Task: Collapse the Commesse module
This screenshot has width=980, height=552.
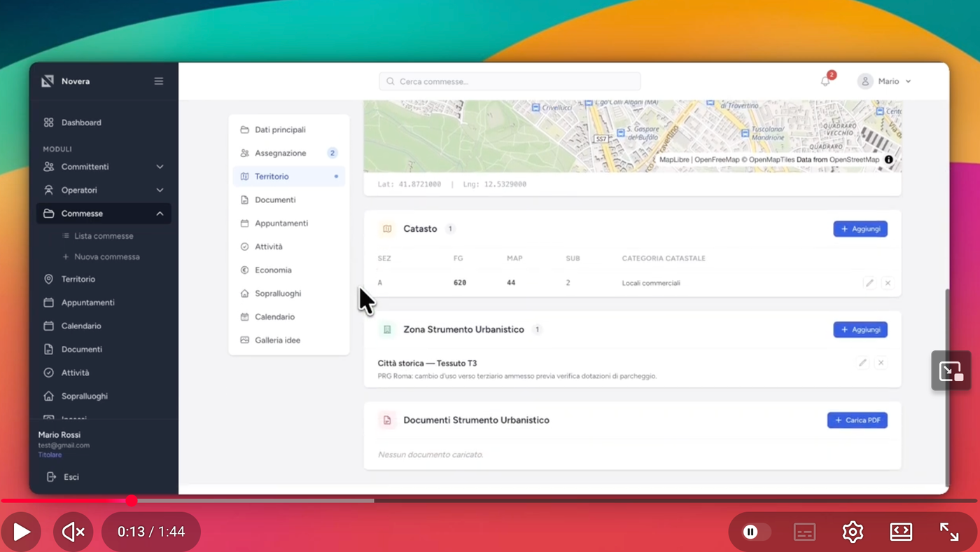Action: coord(104,214)
